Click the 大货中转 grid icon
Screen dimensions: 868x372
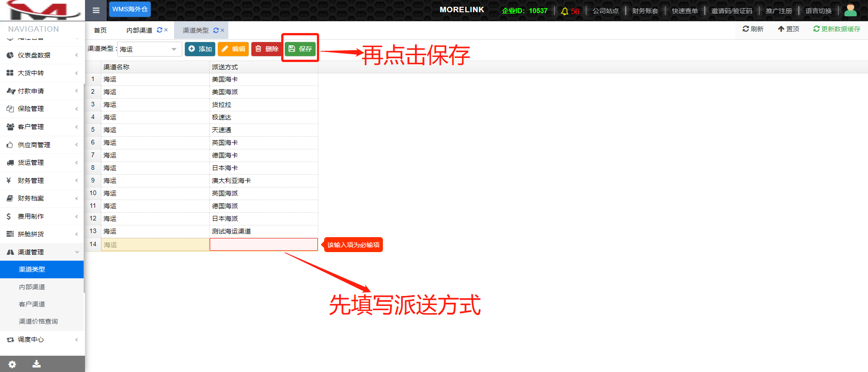click(10, 73)
